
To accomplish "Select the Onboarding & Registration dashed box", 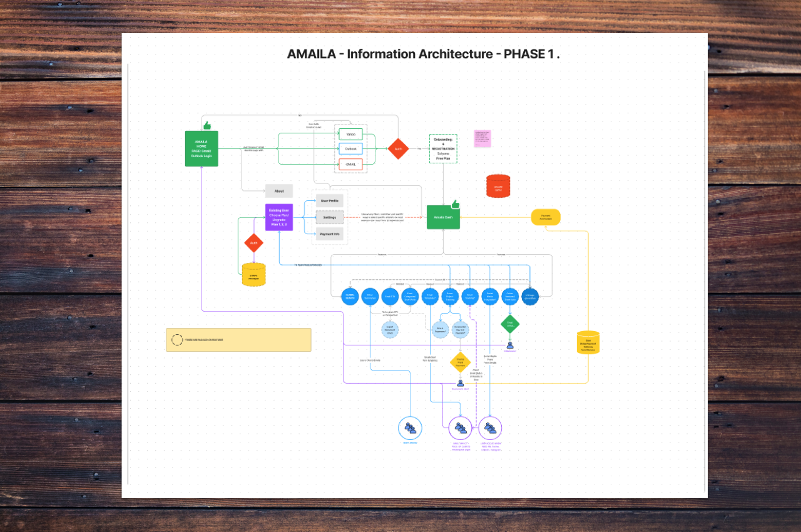I will (443, 149).
